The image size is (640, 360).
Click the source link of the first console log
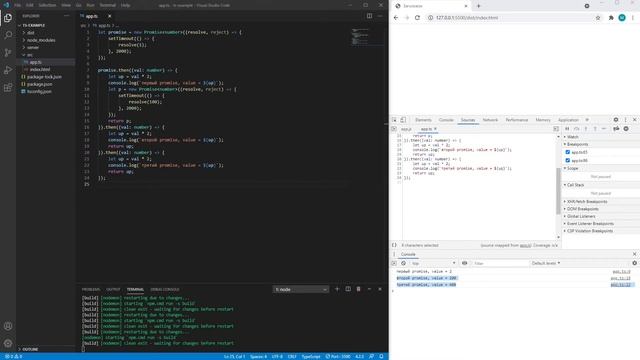(x=621, y=271)
